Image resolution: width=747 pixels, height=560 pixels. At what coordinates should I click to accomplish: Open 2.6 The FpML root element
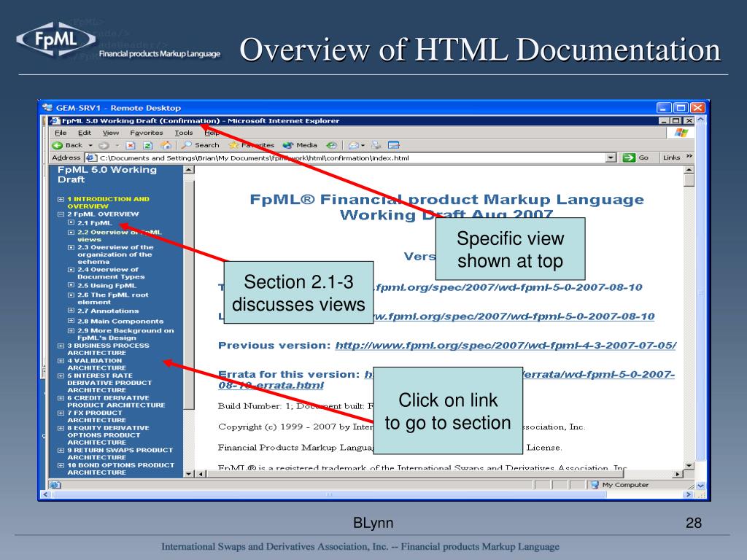click(113, 298)
